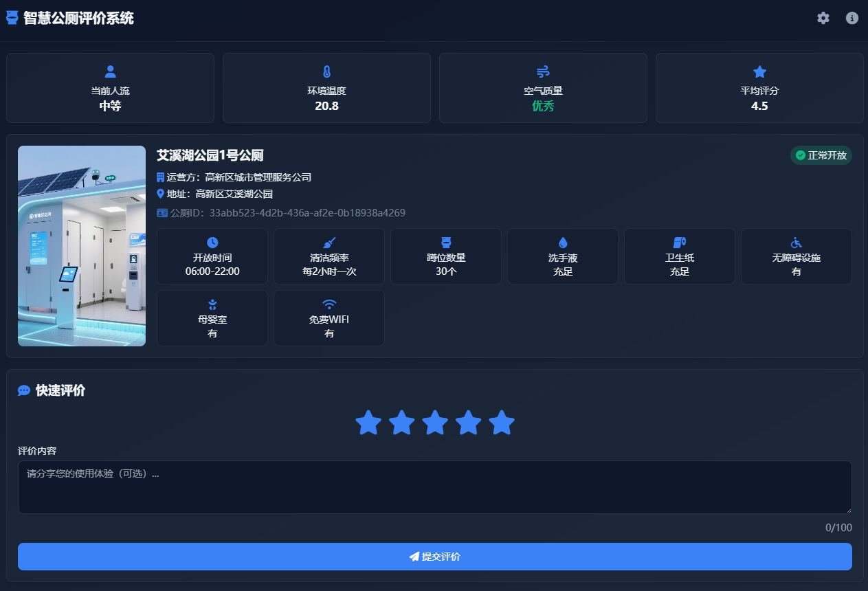
Task: Click the 卫生纸 label
Action: point(680,258)
